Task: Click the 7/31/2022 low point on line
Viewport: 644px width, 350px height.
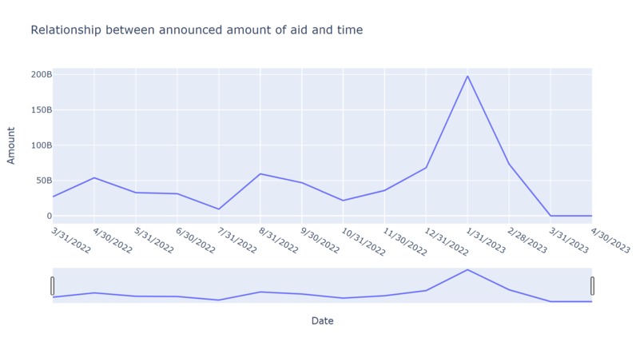Action: [x=218, y=209]
